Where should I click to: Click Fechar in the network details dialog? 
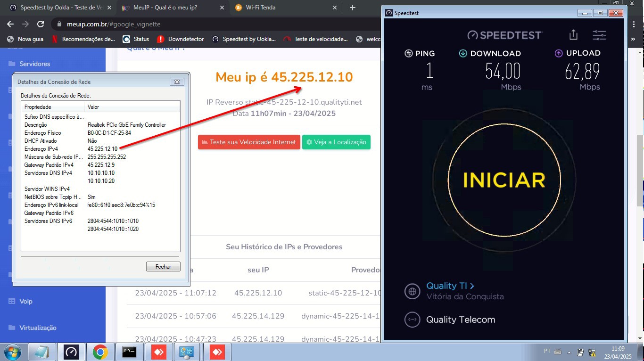tap(163, 267)
